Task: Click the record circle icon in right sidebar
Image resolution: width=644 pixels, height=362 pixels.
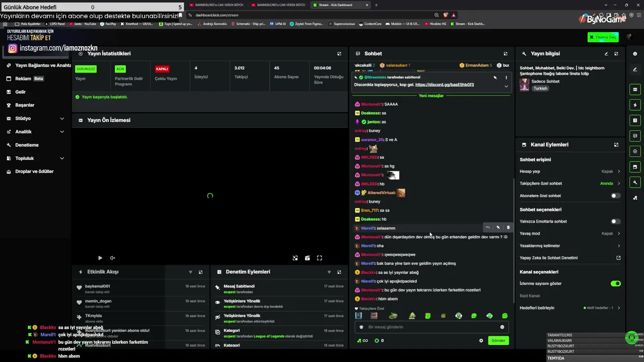Action: click(x=635, y=151)
